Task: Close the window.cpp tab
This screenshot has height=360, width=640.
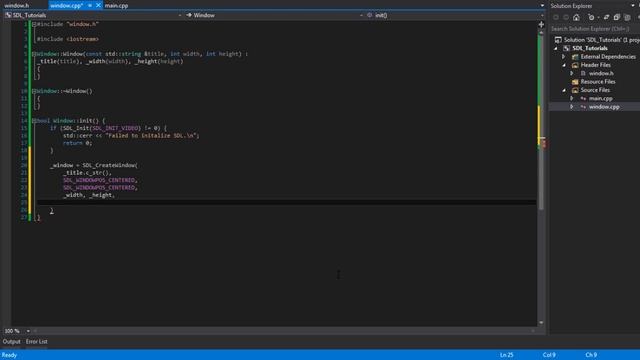Action: (x=98, y=5)
